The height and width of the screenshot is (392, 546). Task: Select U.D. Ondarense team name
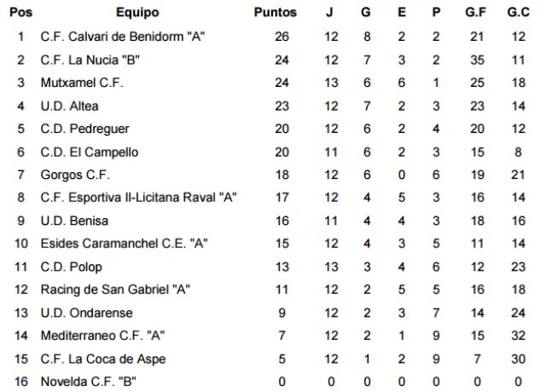82,313
